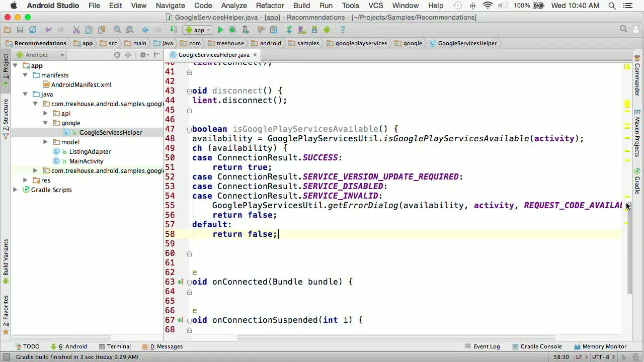Collapse the manifests folder
The image size is (644, 362).
pos(25,75)
